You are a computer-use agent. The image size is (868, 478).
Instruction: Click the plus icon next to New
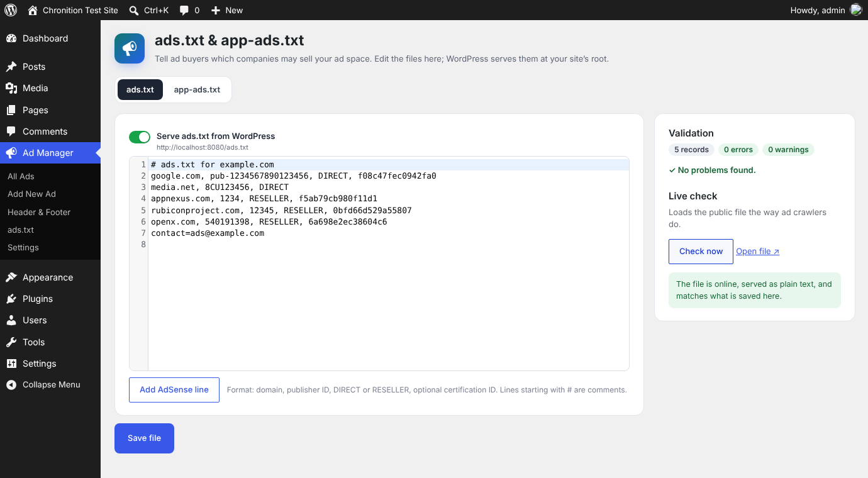216,10
